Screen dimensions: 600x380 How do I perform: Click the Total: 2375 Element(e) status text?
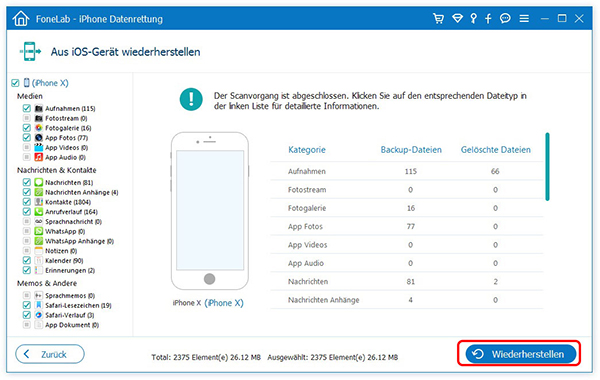click(x=206, y=357)
